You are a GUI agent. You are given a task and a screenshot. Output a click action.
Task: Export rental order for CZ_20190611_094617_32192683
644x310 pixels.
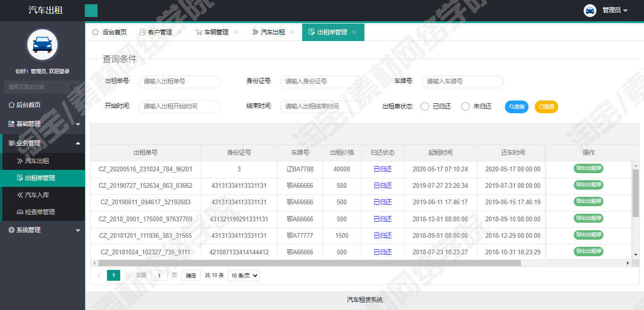(588, 201)
